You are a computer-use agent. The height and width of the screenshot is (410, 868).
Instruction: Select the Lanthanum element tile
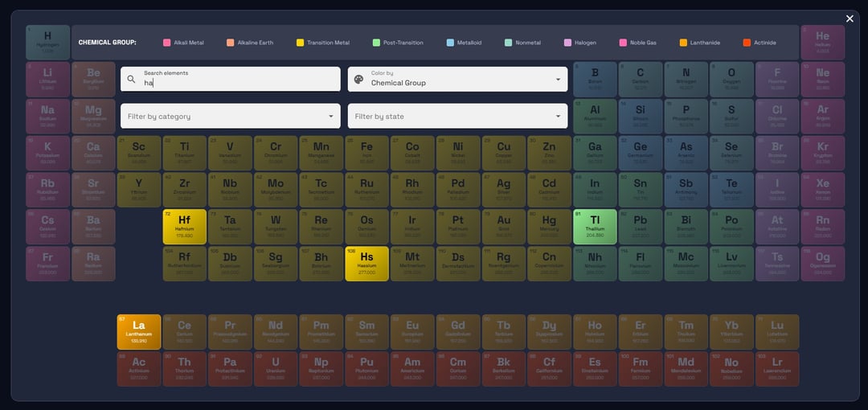[139, 331]
